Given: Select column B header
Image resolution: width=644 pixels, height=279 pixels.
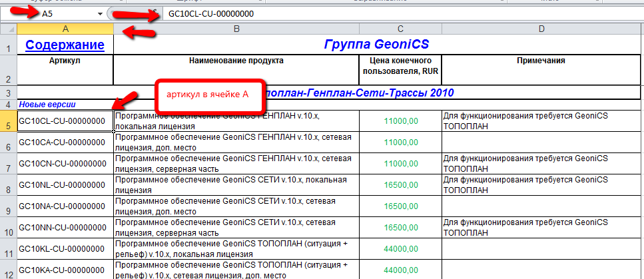Looking at the screenshot, I should [236, 29].
